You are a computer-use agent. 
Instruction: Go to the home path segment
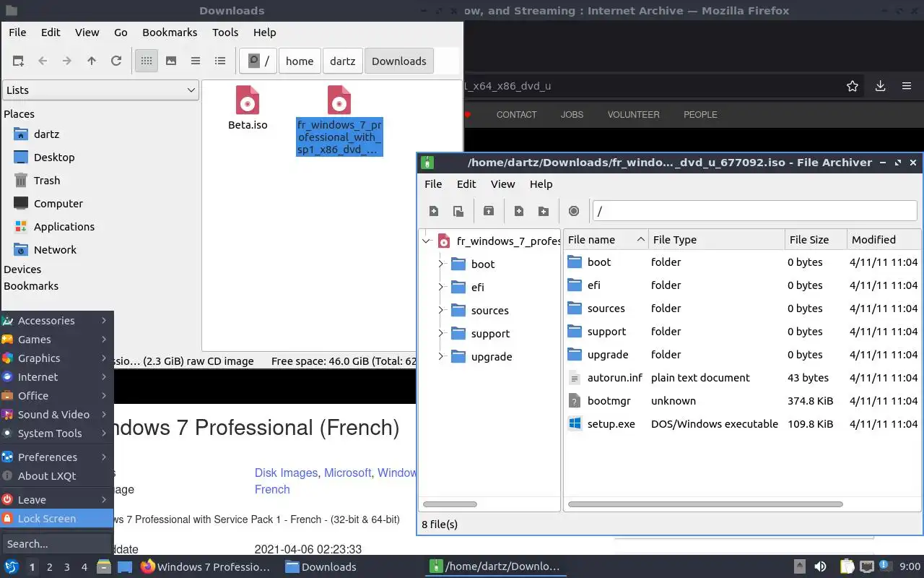(x=300, y=61)
